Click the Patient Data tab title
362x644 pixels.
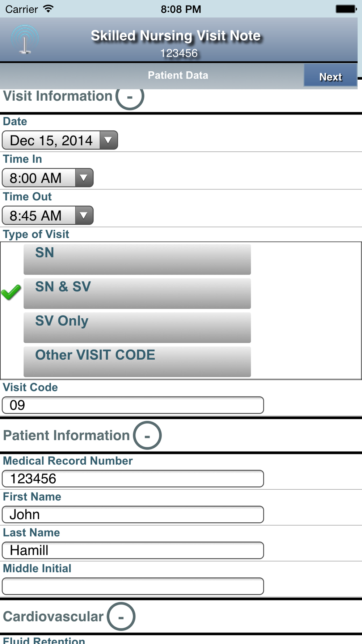coord(178,75)
